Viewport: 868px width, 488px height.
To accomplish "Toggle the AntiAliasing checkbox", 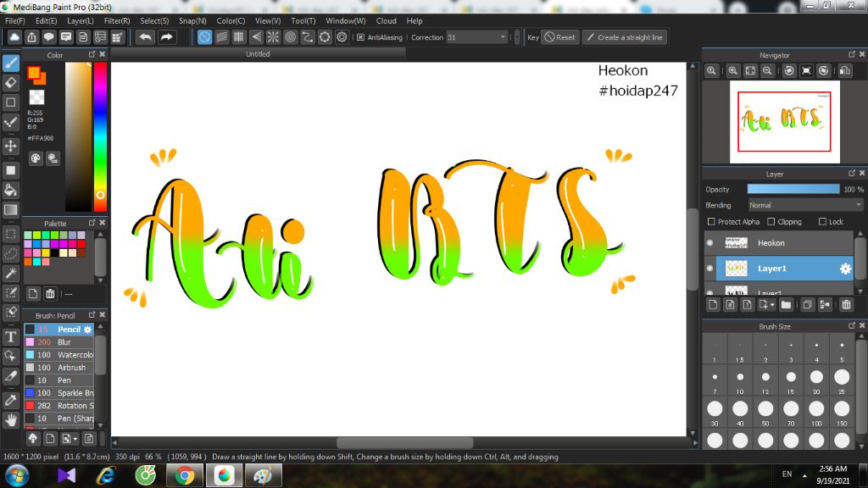I will tap(360, 37).
